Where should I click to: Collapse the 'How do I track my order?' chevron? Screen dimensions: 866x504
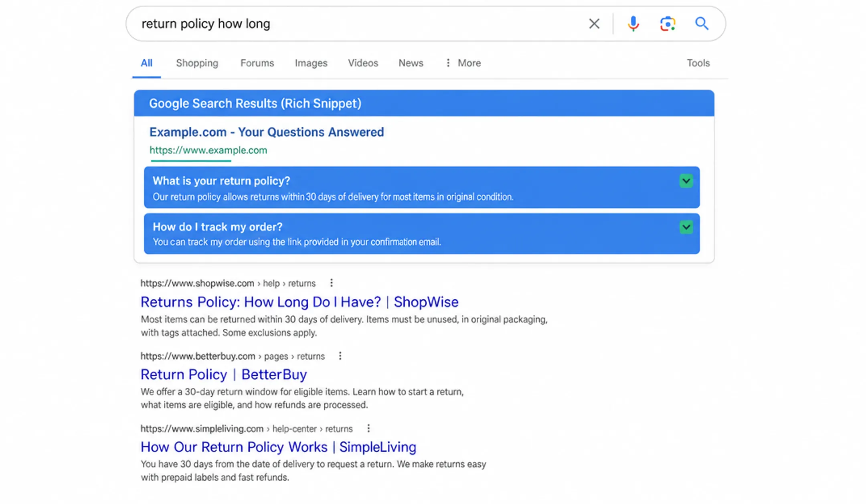click(686, 227)
